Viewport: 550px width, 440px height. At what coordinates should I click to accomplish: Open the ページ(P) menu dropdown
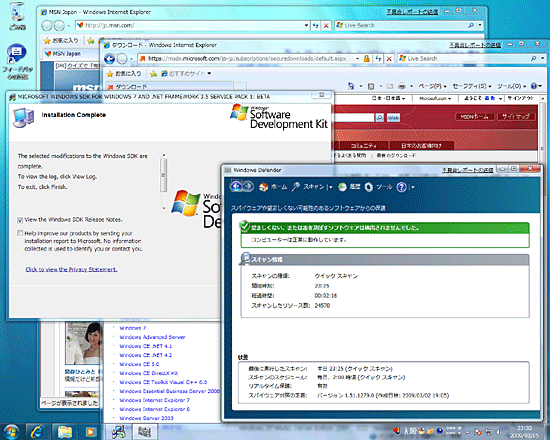(x=432, y=86)
